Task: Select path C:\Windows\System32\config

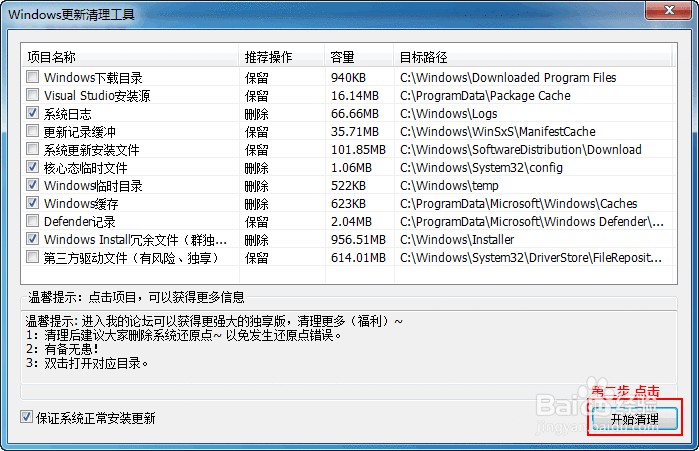Action: click(481, 168)
